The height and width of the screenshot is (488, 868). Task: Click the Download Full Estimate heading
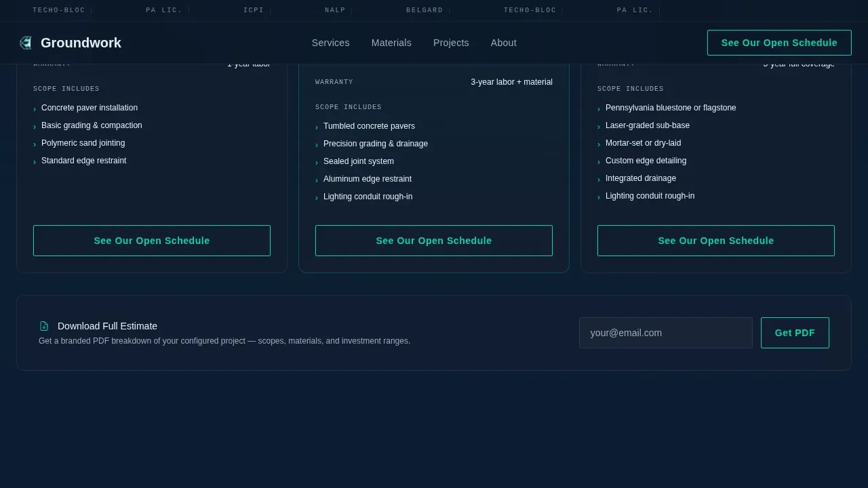coord(107,326)
